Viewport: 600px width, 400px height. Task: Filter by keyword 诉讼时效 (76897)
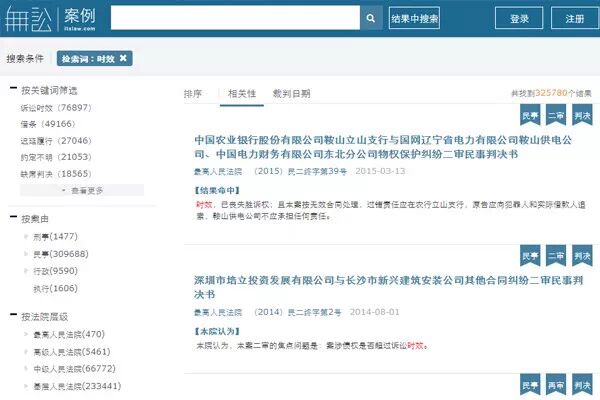click(56, 108)
